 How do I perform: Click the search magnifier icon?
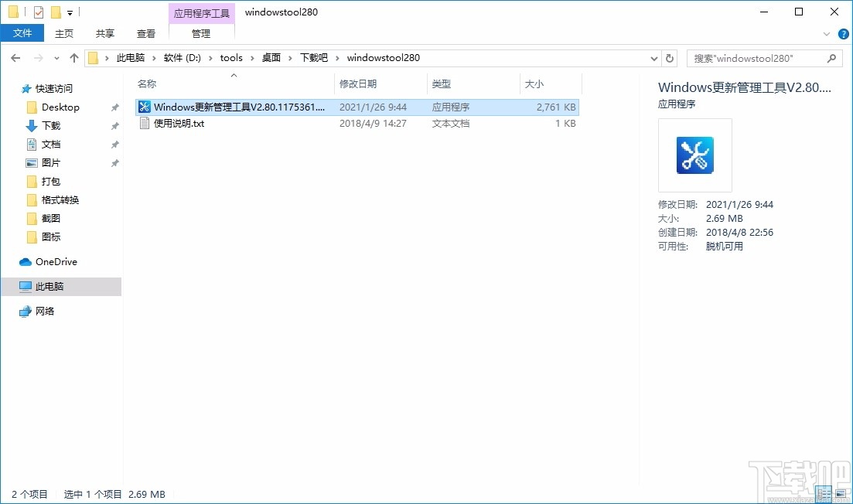point(831,58)
